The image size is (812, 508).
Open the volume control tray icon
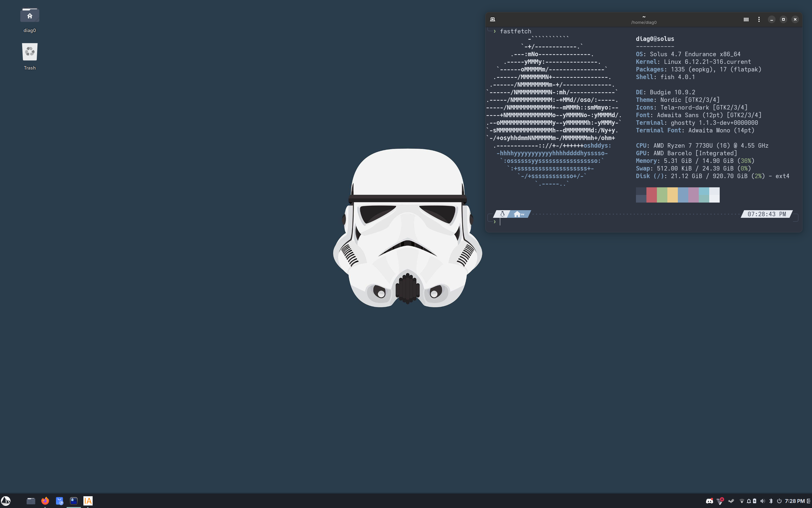click(x=763, y=501)
